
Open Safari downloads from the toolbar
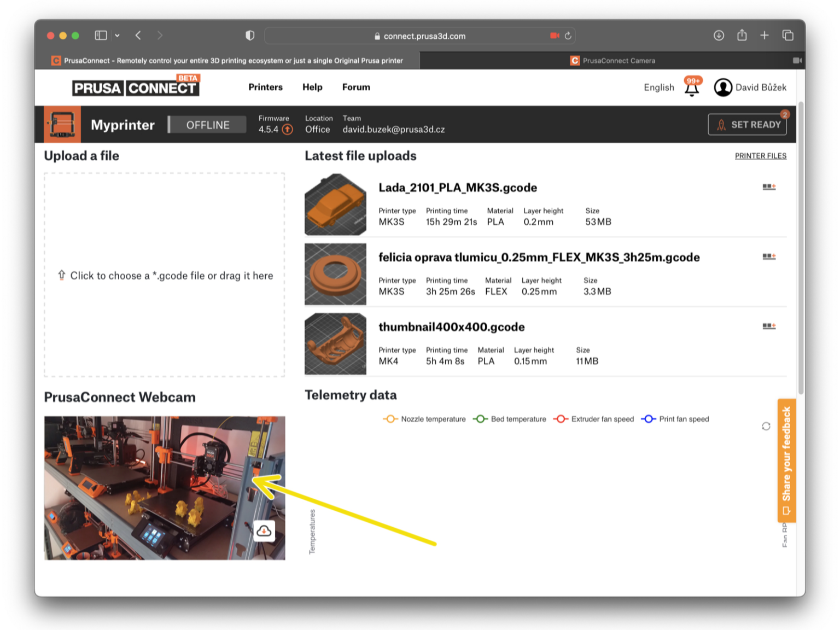[x=719, y=35]
